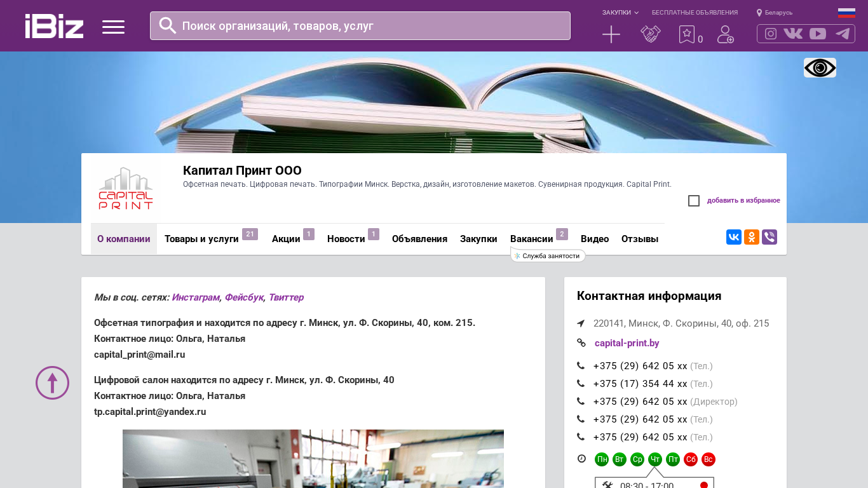
Task: Click the plus add icon in header
Action: coord(611,34)
